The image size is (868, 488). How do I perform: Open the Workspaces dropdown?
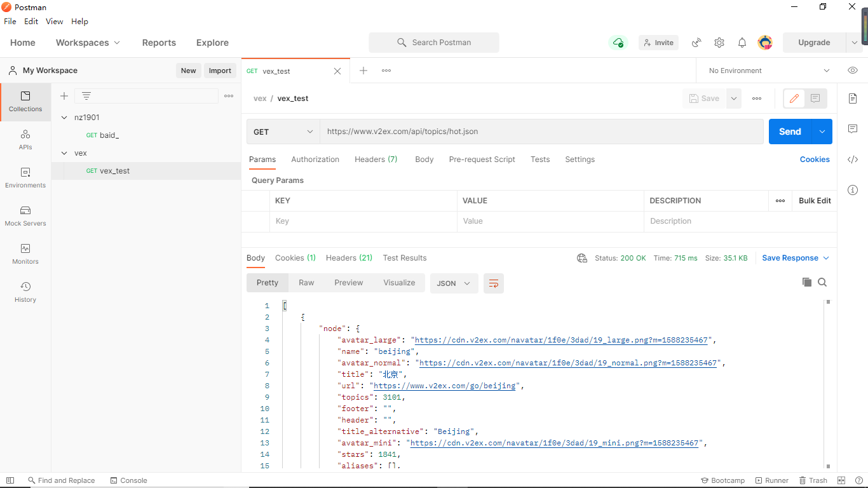coord(88,43)
